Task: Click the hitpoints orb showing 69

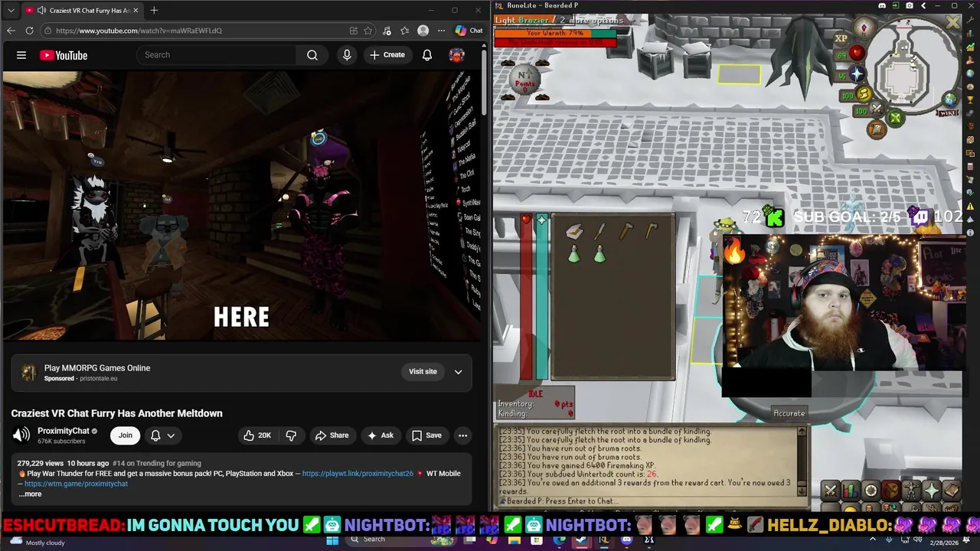Action: [x=851, y=54]
